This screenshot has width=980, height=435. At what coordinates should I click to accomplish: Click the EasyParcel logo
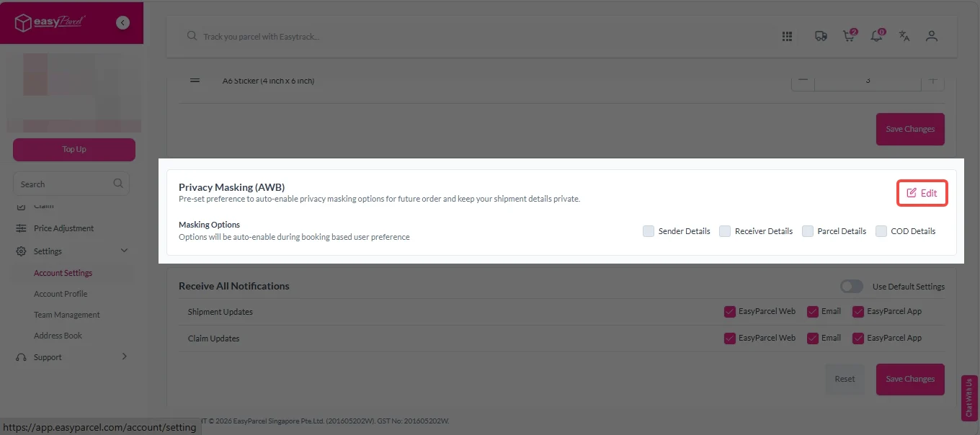(x=50, y=23)
